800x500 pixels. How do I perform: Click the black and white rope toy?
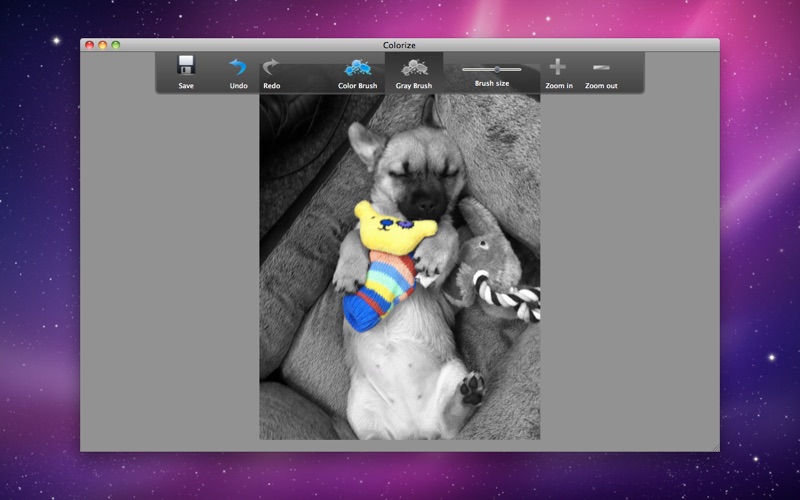click(x=510, y=297)
